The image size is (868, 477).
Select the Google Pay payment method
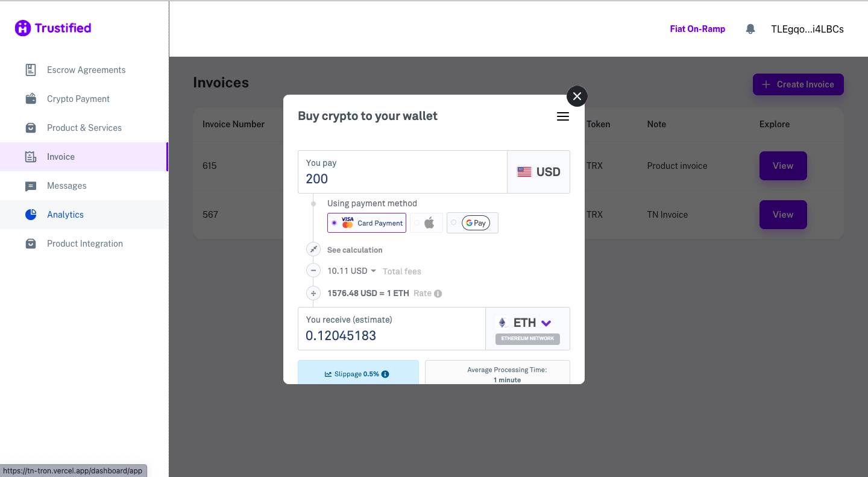473,223
